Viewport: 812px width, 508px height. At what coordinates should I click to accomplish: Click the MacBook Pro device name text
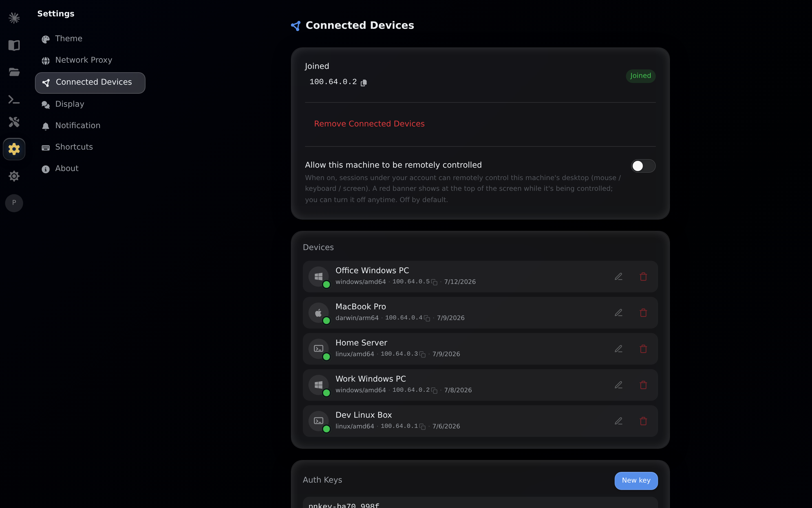pos(361,307)
